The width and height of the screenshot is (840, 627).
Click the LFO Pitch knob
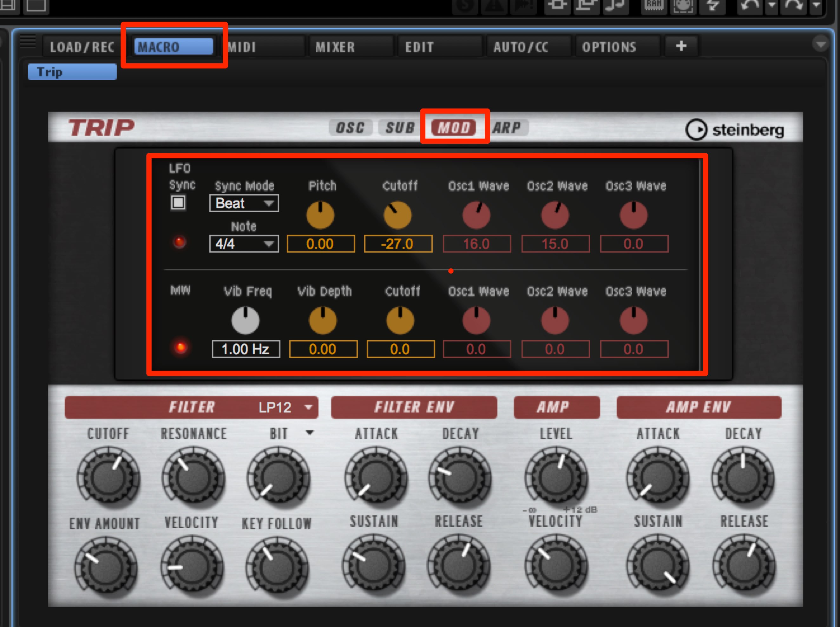pos(321,215)
